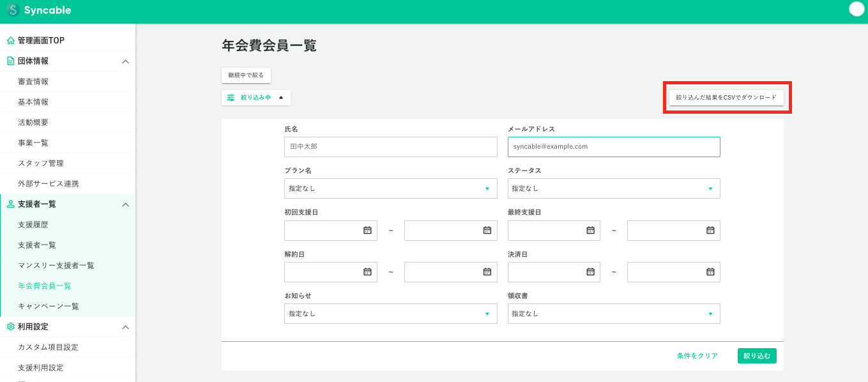This screenshot has width=868, height=382.
Task: Go to マンスリー支援者一覧 in sidebar
Action: [x=56, y=266]
